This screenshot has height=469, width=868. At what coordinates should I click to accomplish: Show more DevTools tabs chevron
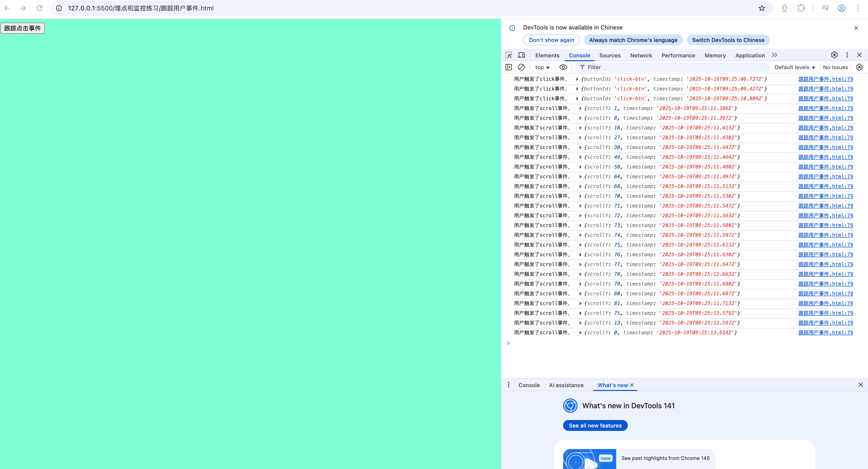pyautogui.click(x=774, y=55)
